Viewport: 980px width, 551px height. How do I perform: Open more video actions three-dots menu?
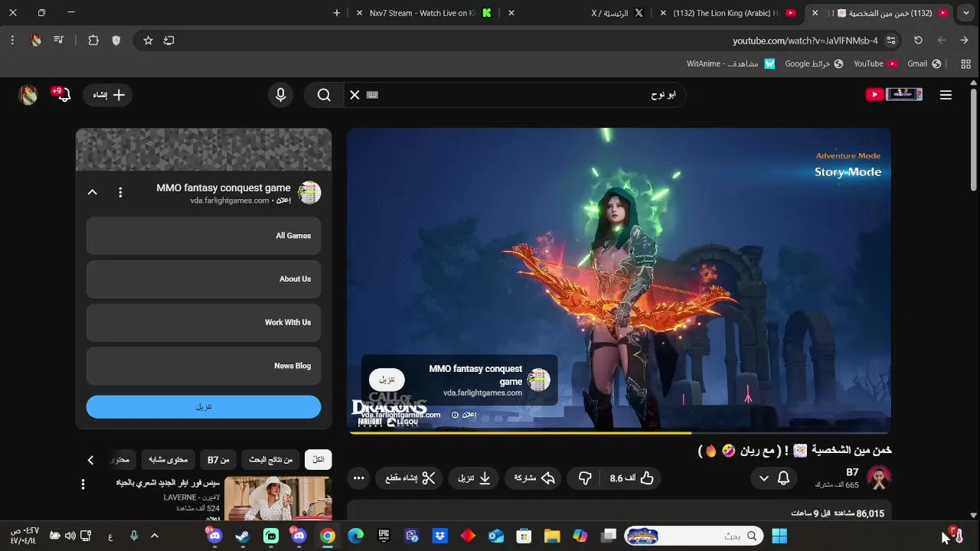coord(359,478)
